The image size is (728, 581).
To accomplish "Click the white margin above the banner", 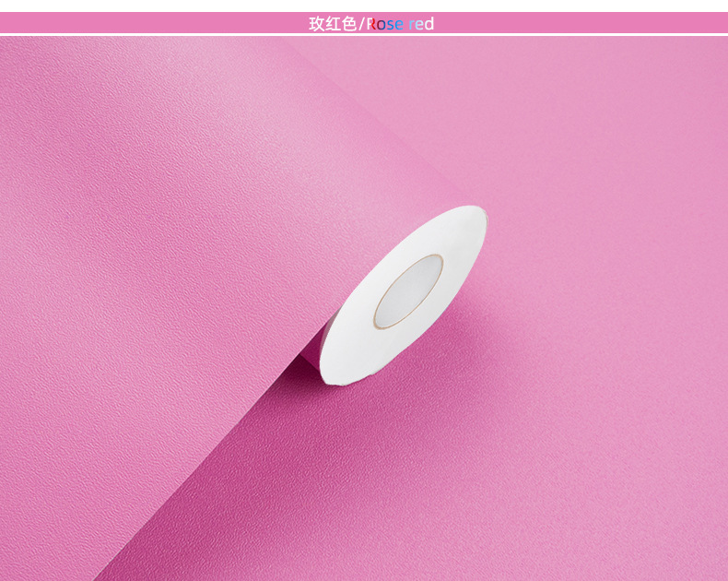I will coord(364,6).
